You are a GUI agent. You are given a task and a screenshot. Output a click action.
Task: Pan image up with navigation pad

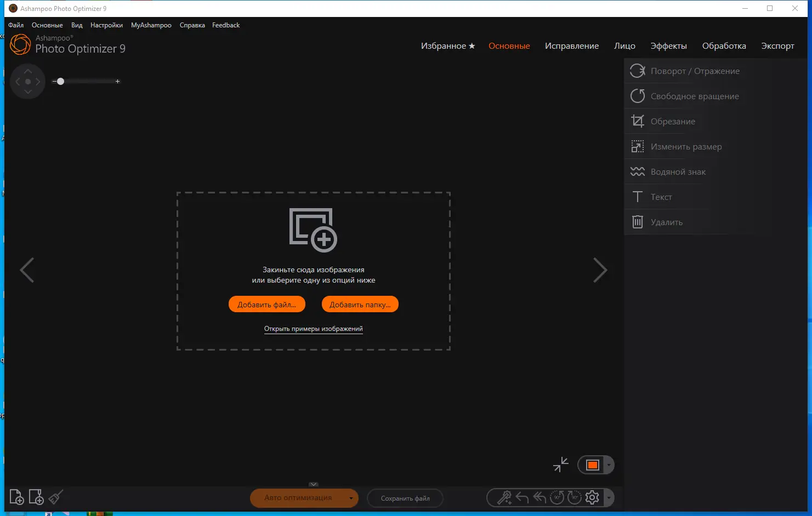point(28,71)
